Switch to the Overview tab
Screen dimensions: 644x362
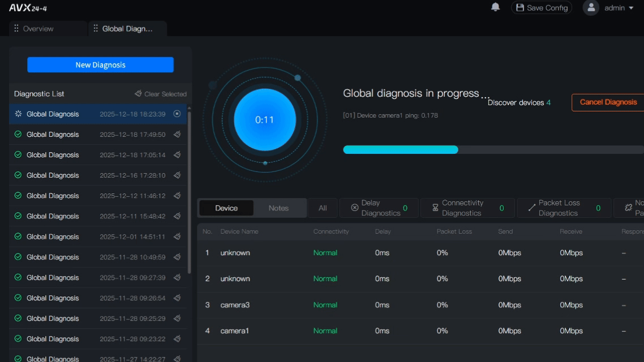[38, 29]
